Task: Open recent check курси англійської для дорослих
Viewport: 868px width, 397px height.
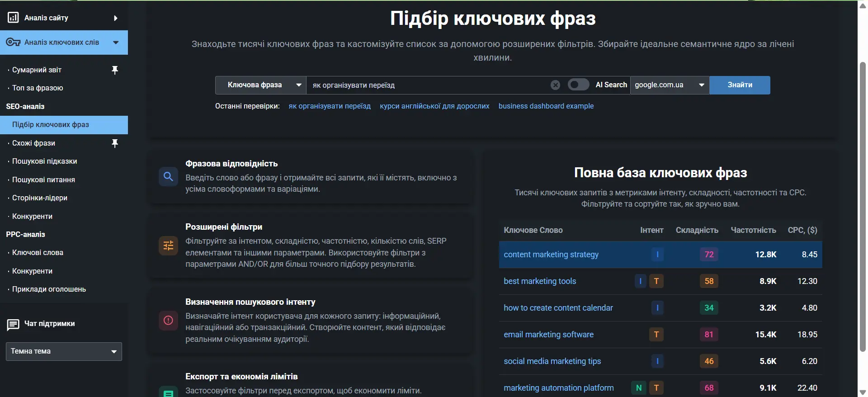Action: click(434, 106)
